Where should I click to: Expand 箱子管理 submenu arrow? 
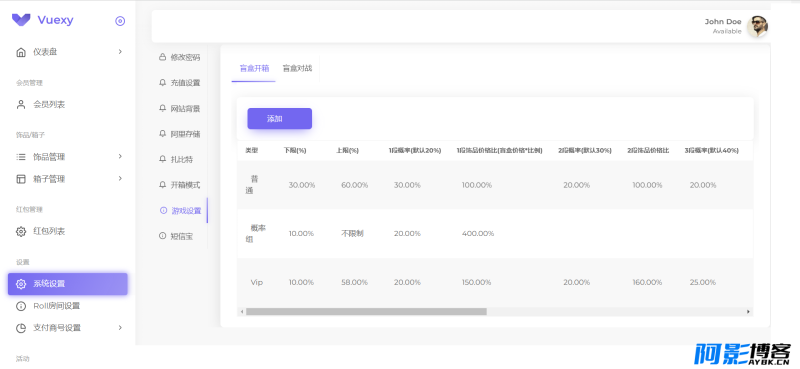pyautogui.click(x=120, y=178)
